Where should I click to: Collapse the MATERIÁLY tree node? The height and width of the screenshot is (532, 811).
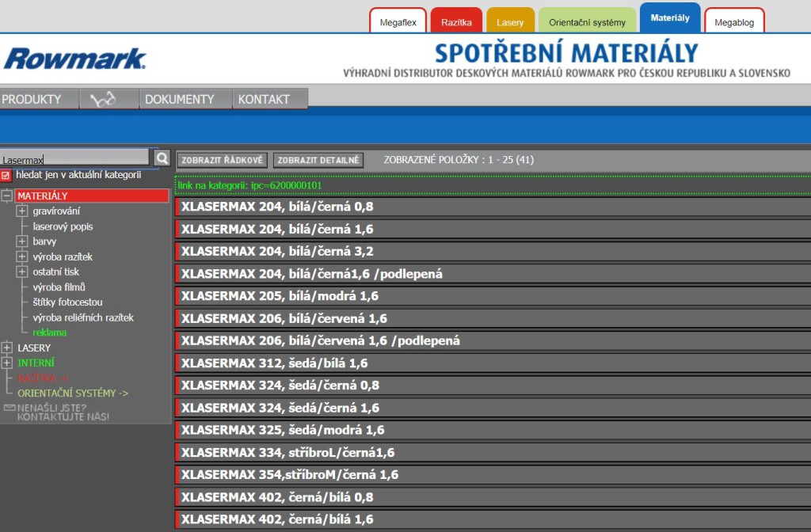coord(7,196)
